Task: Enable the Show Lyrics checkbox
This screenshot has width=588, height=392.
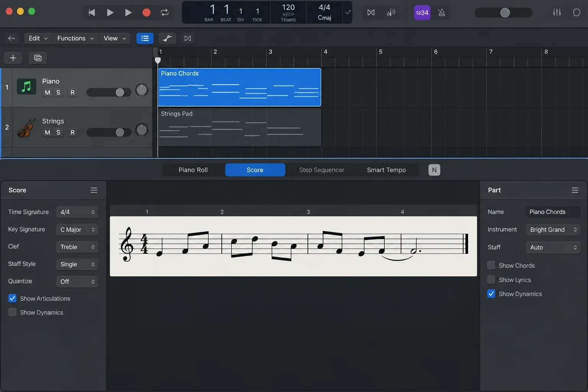Action: tap(491, 279)
